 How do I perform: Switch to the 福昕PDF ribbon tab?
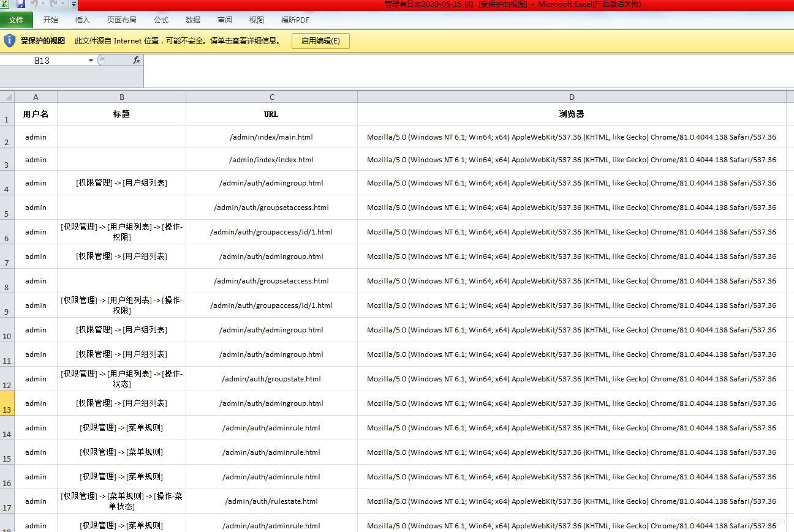click(295, 20)
